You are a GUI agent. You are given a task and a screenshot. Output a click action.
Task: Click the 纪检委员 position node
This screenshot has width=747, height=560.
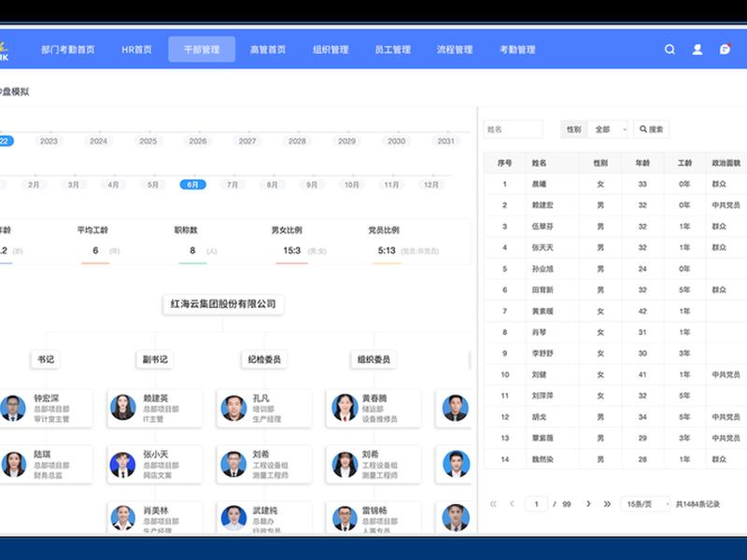point(264,359)
